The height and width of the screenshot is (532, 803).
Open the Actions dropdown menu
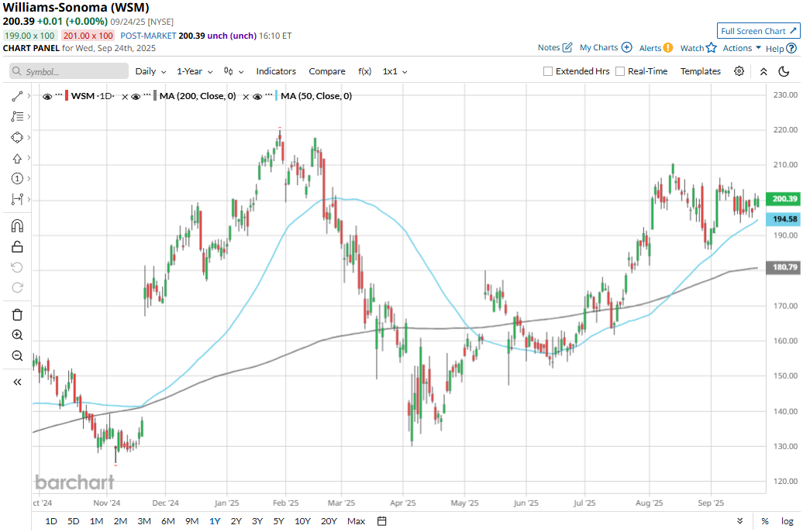click(742, 48)
